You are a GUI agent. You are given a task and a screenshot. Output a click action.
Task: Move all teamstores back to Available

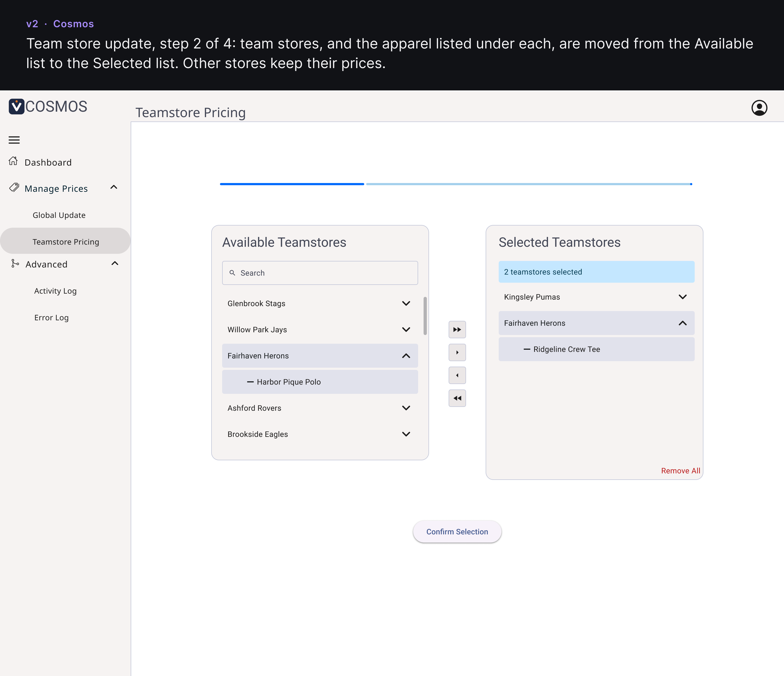pyautogui.click(x=457, y=398)
